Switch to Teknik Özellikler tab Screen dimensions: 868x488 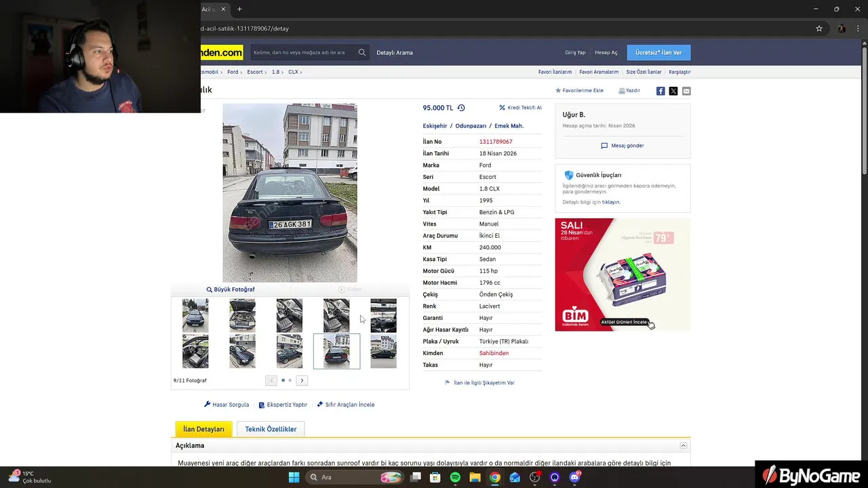[x=271, y=429]
